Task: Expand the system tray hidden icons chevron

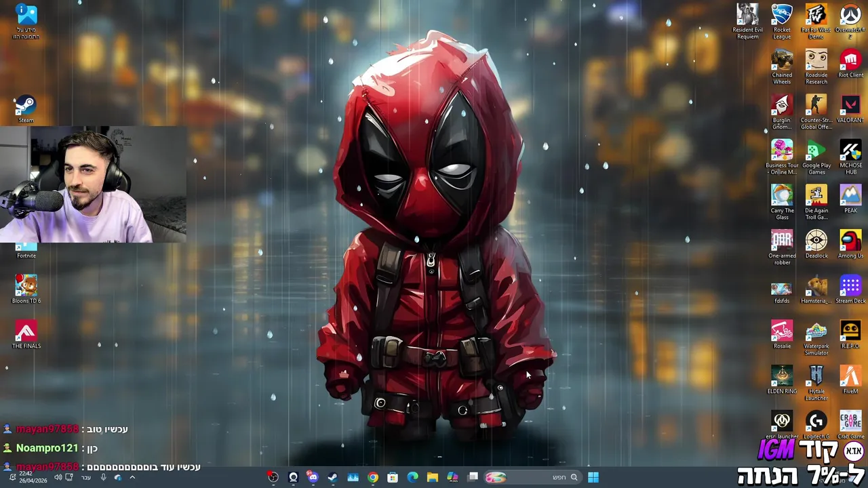Action: tap(132, 477)
